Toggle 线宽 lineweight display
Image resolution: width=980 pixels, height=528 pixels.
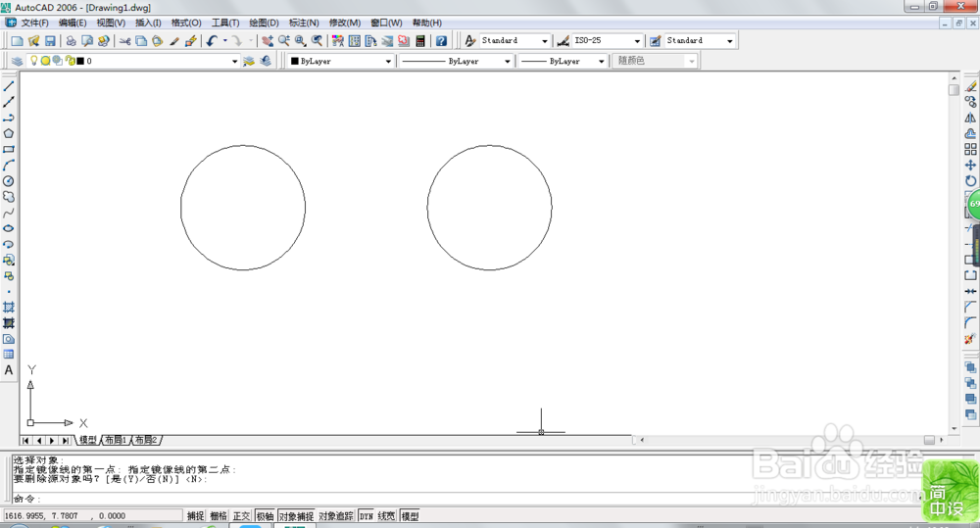coord(386,516)
